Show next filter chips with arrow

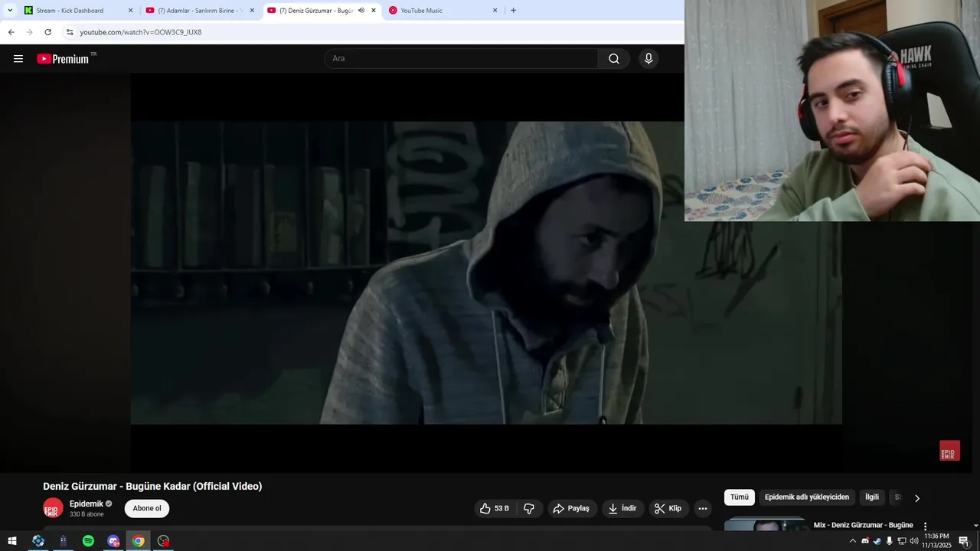pyautogui.click(x=917, y=498)
